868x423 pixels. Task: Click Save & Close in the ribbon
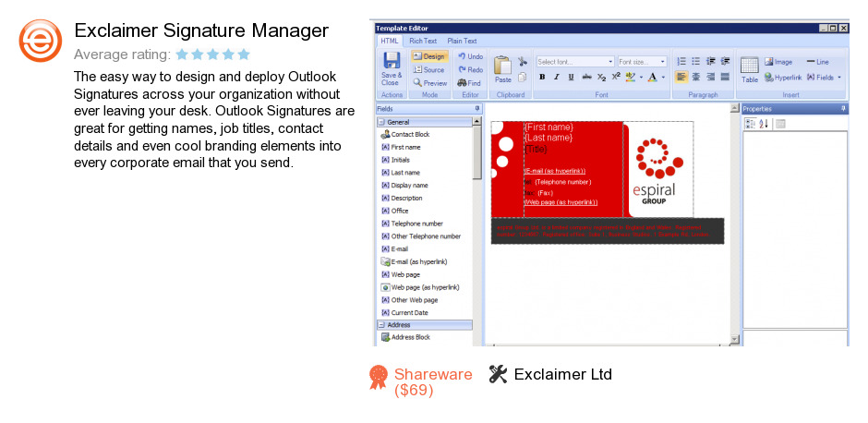(392, 68)
